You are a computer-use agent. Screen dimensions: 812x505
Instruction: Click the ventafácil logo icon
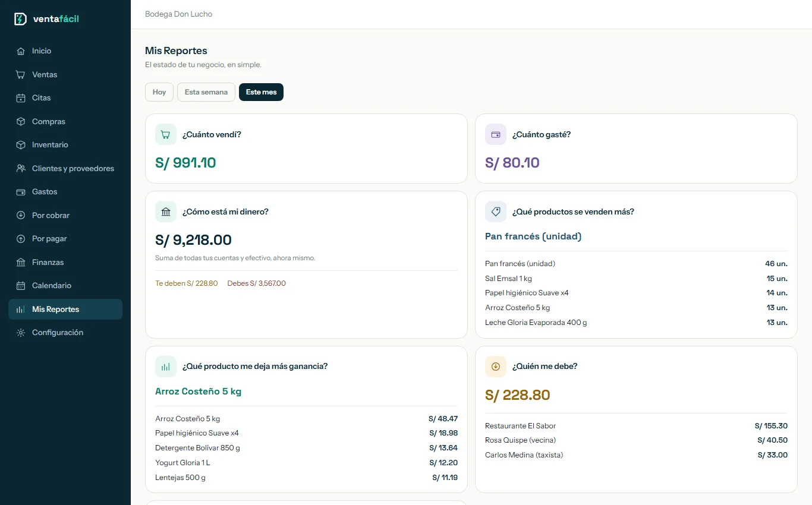(x=21, y=19)
